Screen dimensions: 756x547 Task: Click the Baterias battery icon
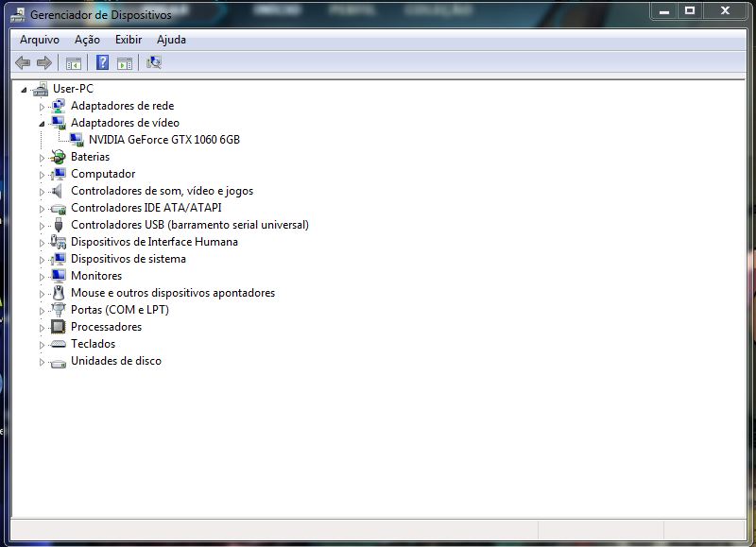59,157
